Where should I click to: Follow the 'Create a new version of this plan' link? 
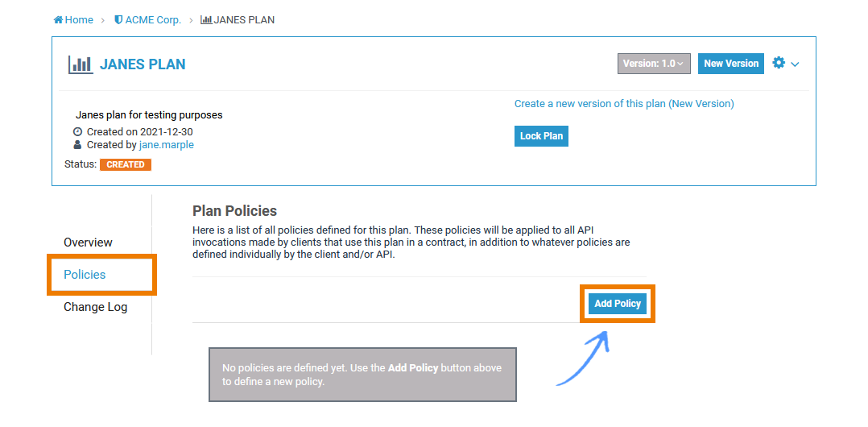coord(624,104)
